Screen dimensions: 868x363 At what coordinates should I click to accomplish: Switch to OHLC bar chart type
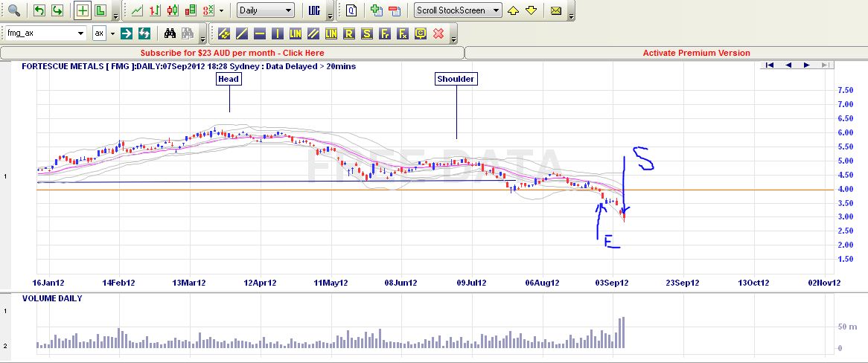click(155, 10)
